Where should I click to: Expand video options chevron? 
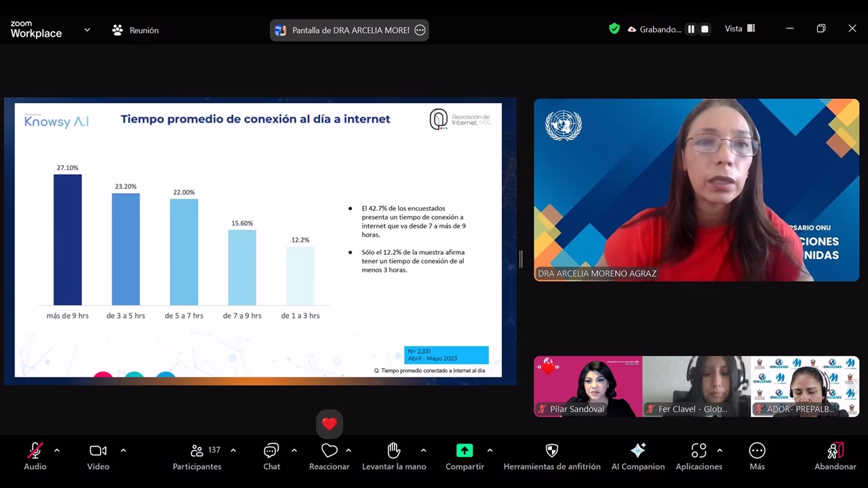(x=123, y=450)
